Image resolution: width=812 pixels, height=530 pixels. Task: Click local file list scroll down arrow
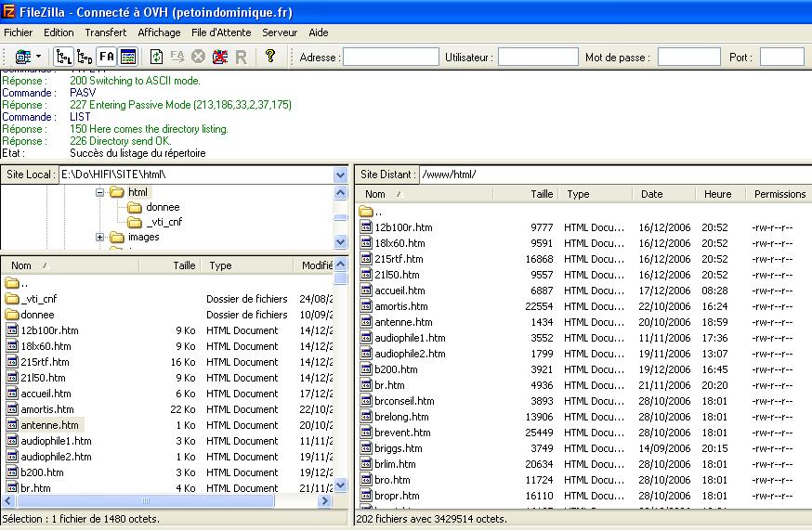click(340, 485)
